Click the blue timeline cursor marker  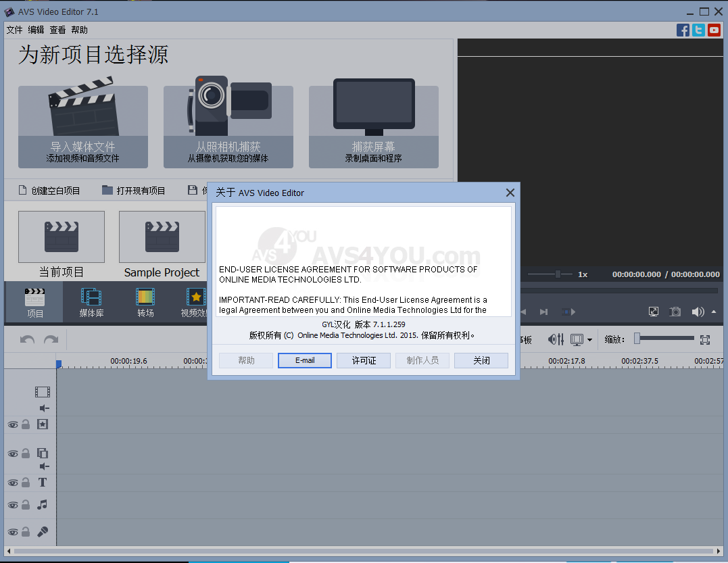tap(59, 364)
